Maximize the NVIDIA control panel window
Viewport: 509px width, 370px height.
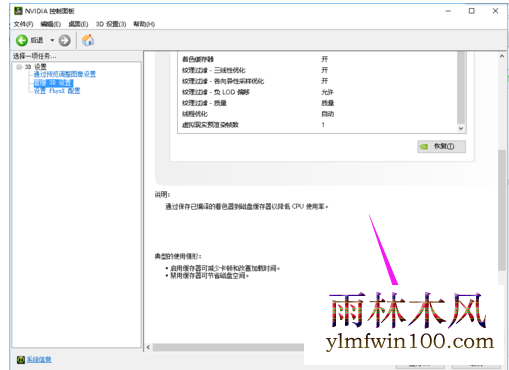coord(472,11)
